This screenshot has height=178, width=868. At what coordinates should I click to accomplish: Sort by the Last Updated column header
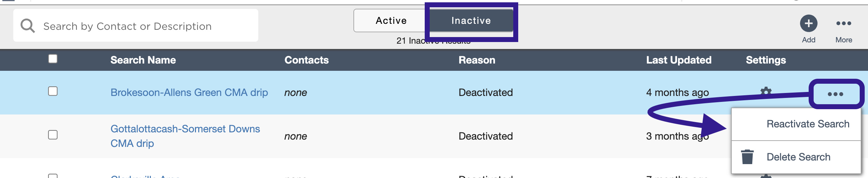coord(679,60)
